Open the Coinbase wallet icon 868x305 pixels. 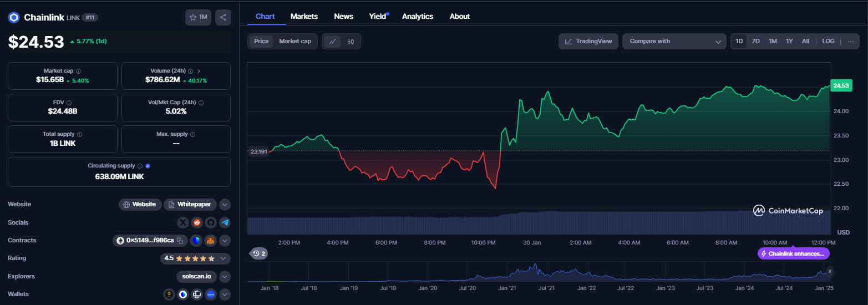coord(211,294)
